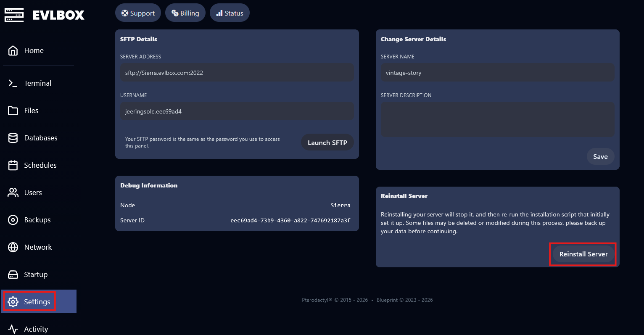Check server Status button
The image size is (644, 335).
pos(230,13)
